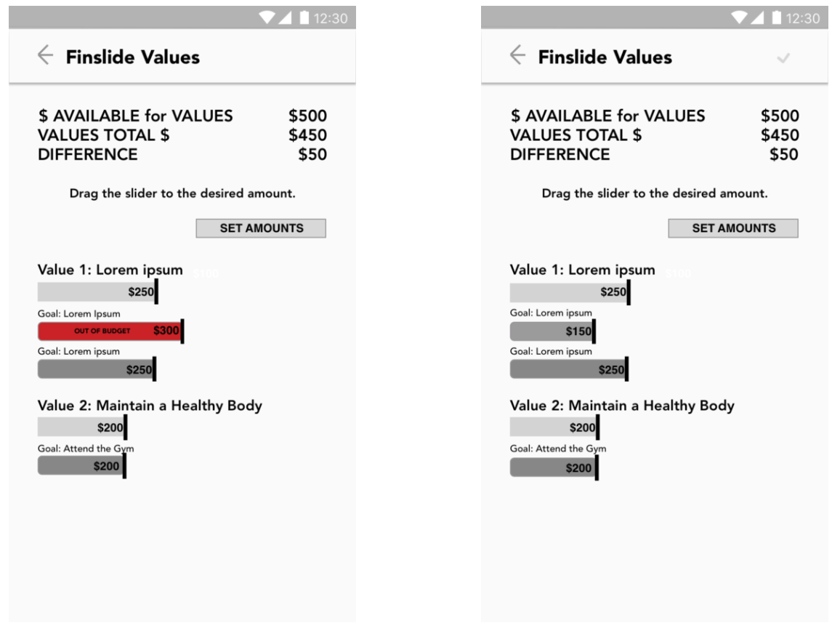Click left screen Attend the Gym $200 slider
Viewport: 840px width, 631px height.
[x=82, y=467]
